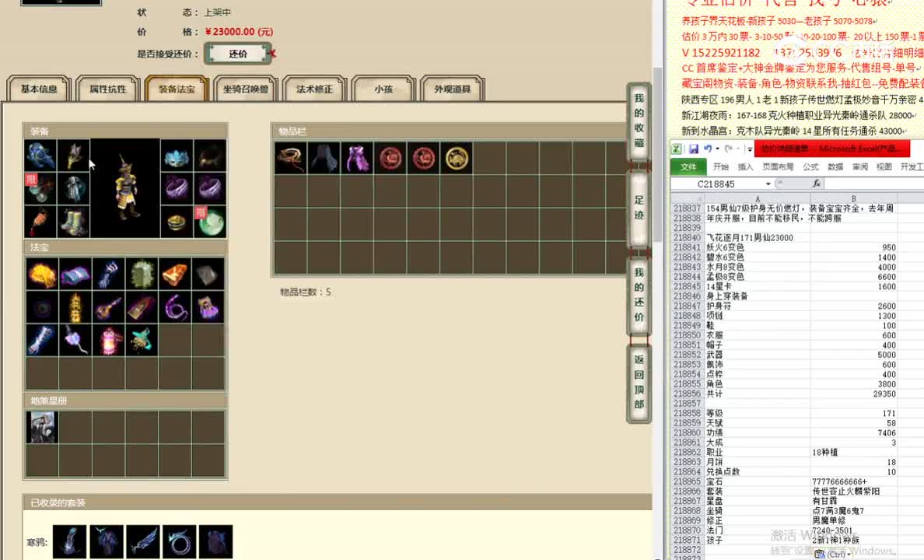The image size is (924, 560).
Task: Open 我的收藏 sidebar button
Action: [639, 121]
